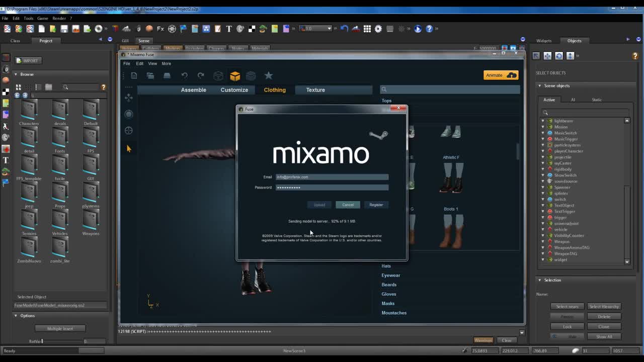Expand the playerCharacter tree item
Viewport: 644px width, 362px height.
point(543,151)
